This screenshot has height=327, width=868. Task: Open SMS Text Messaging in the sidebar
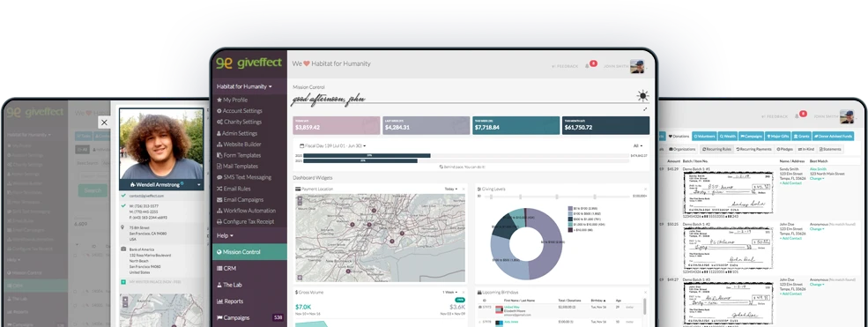244,178
